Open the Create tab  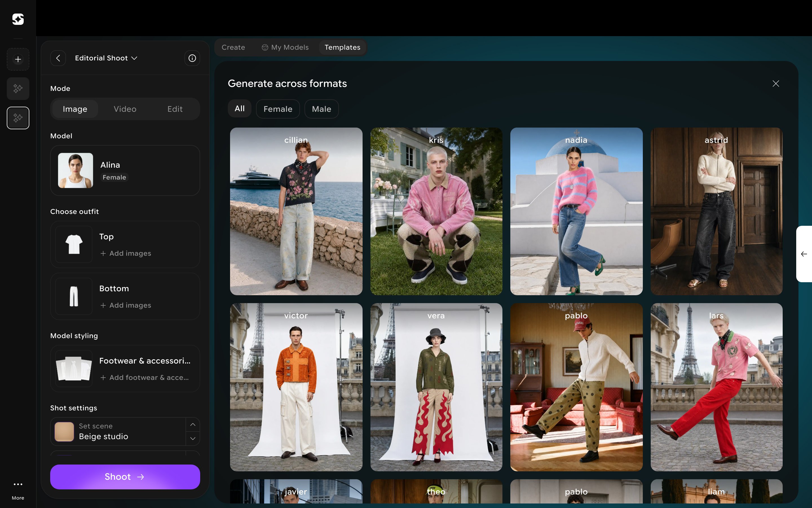pyautogui.click(x=233, y=47)
